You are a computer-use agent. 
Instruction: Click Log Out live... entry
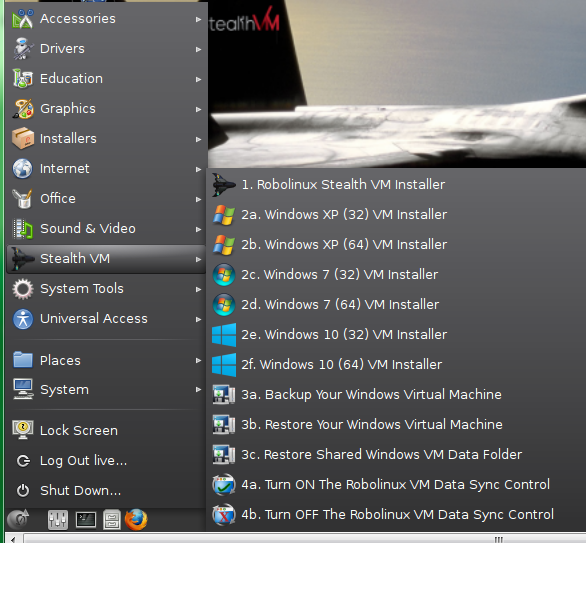(106, 460)
